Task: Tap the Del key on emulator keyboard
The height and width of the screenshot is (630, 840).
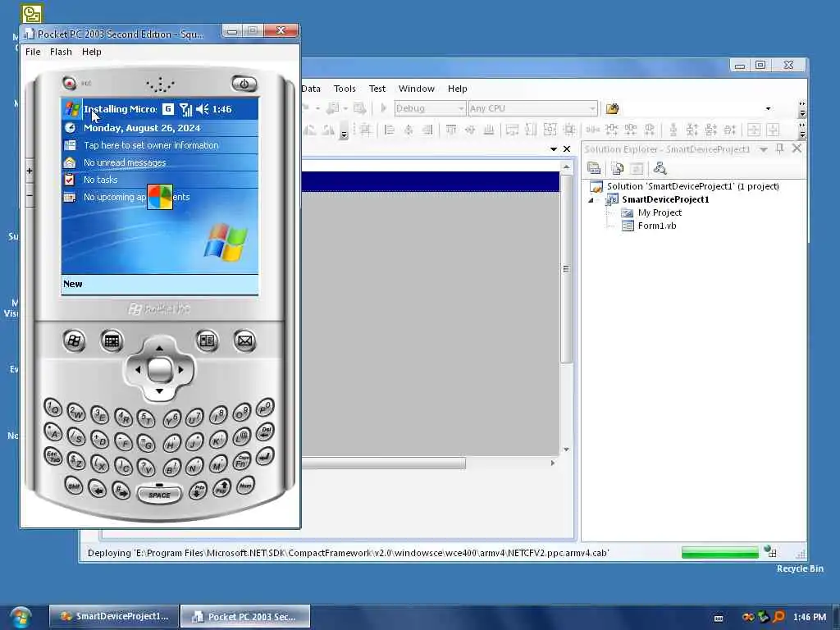Action: coord(266,431)
